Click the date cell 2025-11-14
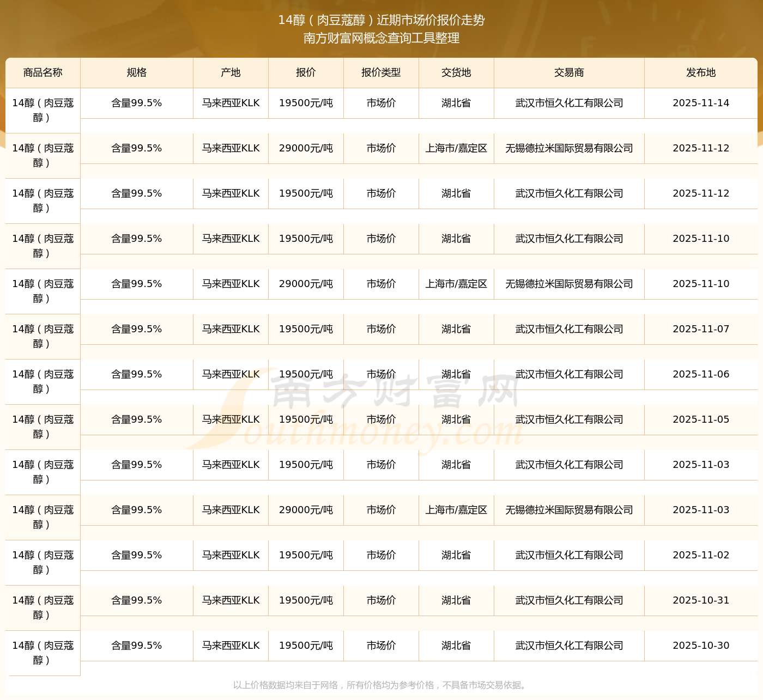This screenshot has height=700, width=763. pyautogui.click(x=701, y=103)
